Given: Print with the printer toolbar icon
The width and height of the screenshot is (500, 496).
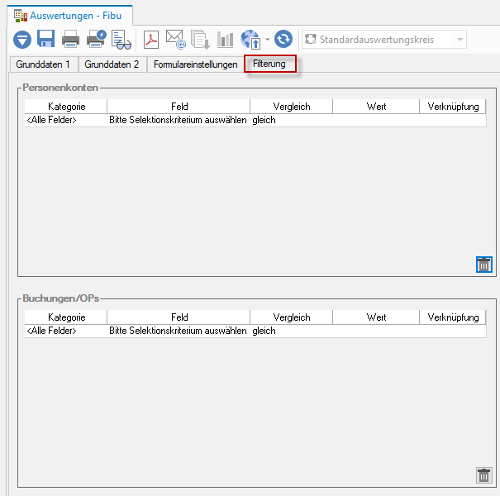Looking at the screenshot, I should 71,39.
